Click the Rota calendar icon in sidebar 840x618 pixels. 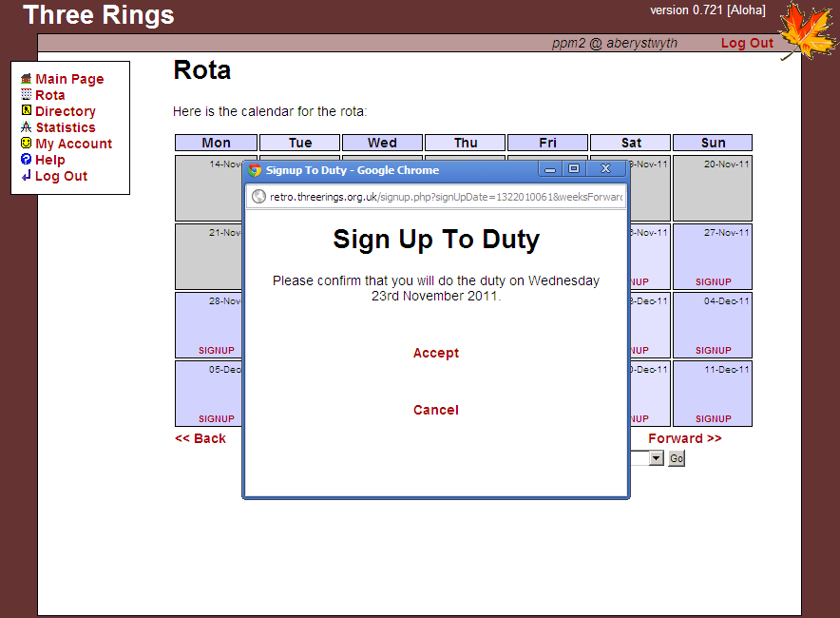[27, 95]
